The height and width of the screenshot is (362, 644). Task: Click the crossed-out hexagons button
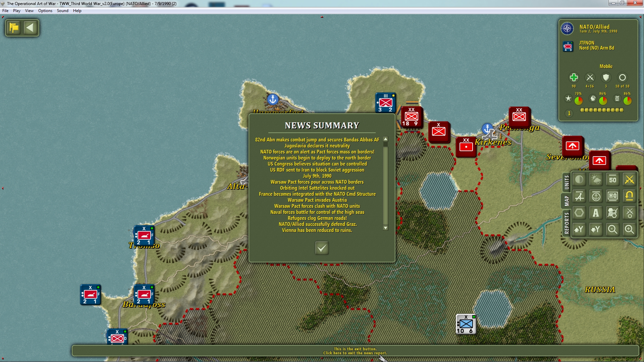coord(613,213)
